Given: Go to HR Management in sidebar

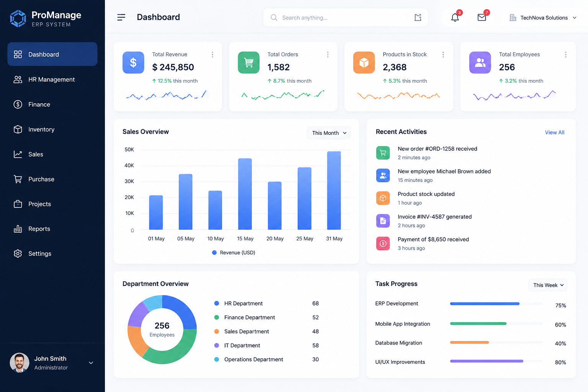Looking at the screenshot, I should (52, 80).
